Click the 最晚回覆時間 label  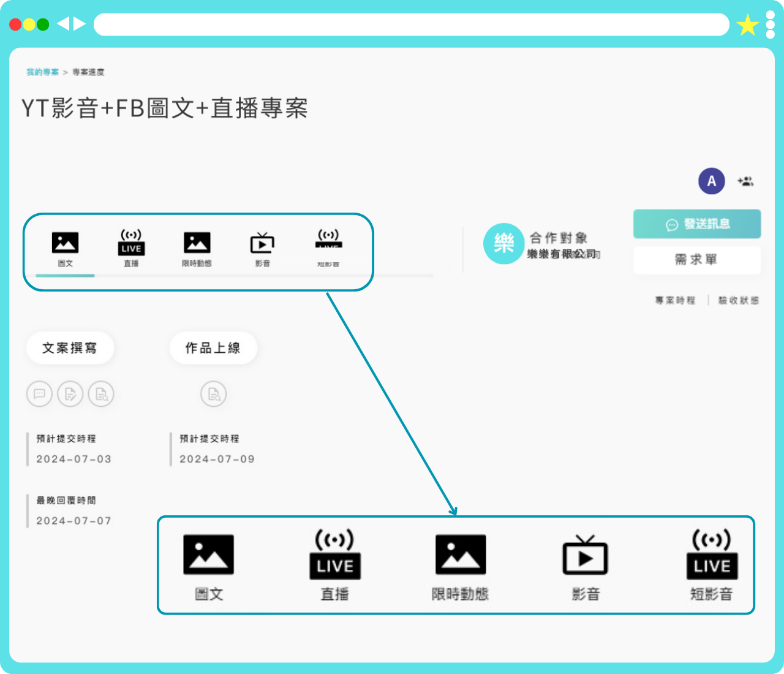66,501
